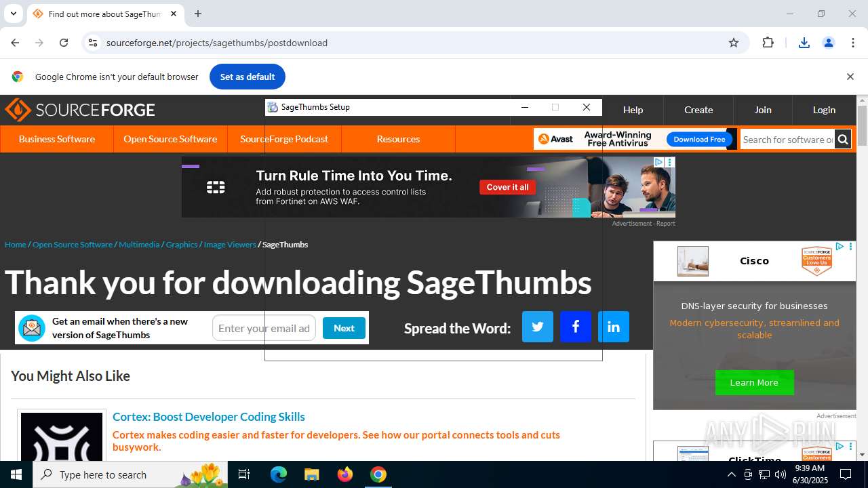Viewport: 868px width, 488px height.
Task: Open a new browser tab
Action: 198,14
